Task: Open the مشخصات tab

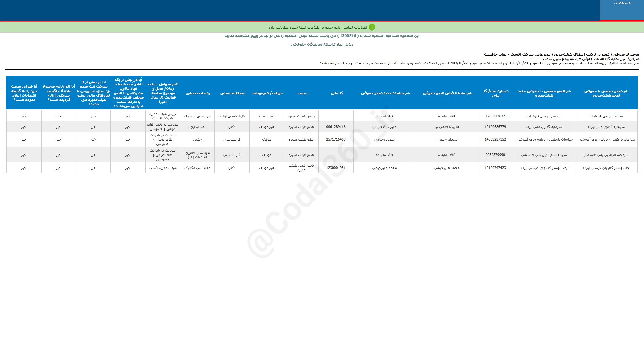Action: 622,3
